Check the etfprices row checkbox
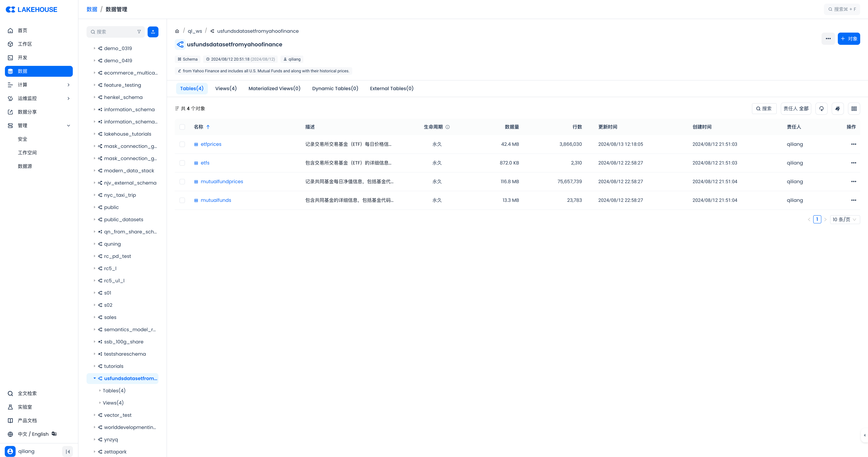 click(x=182, y=144)
